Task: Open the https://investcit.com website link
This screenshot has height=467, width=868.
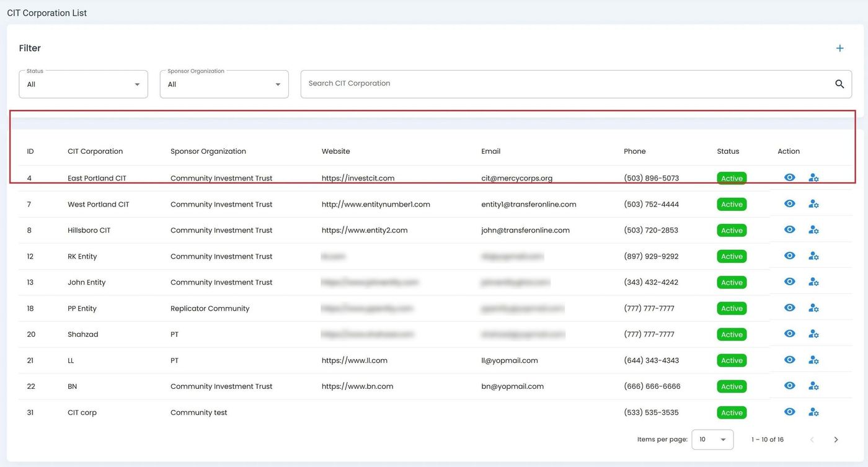Action: point(358,178)
